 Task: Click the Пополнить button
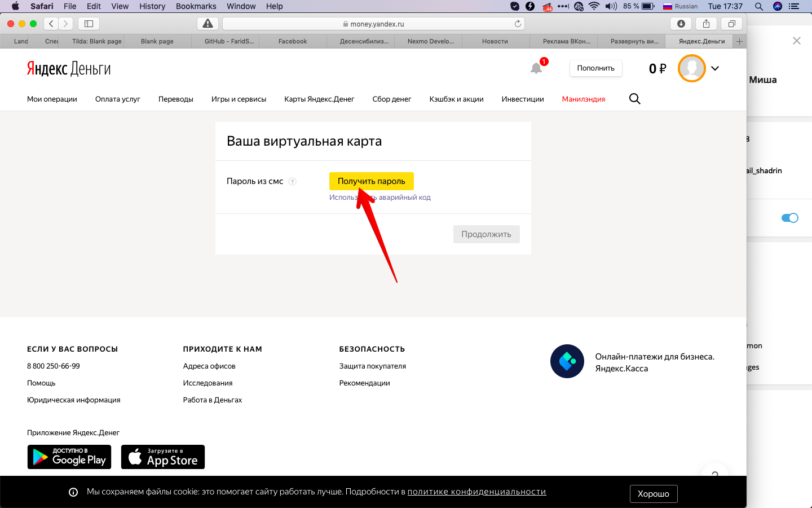(595, 68)
